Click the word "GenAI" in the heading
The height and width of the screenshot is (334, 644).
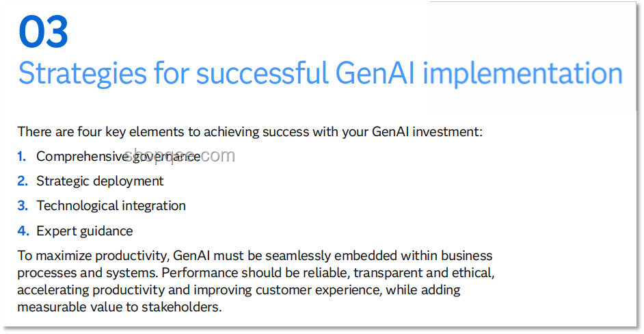click(375, 74)
